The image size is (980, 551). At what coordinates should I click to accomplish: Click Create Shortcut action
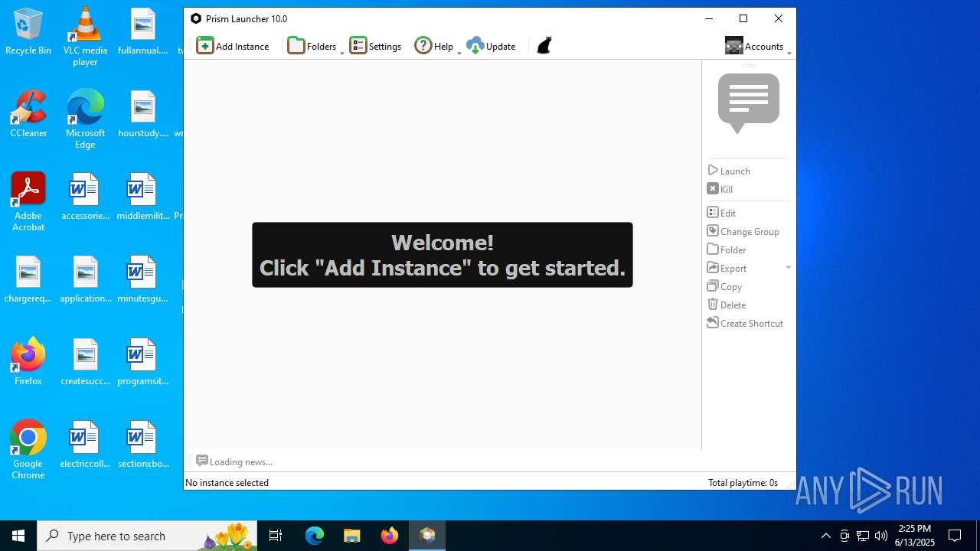pyautogui.click(x=745, y=323)
